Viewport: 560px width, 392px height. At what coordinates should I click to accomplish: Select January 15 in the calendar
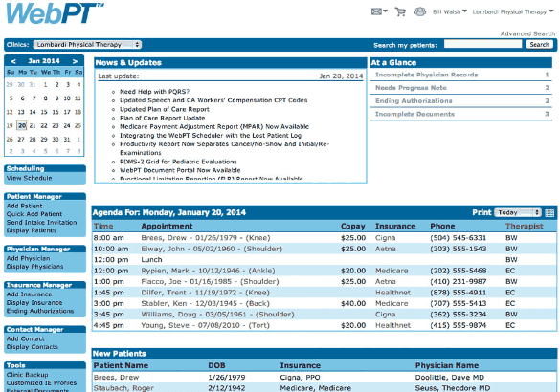pyautogui.click(x=44, y=112)
